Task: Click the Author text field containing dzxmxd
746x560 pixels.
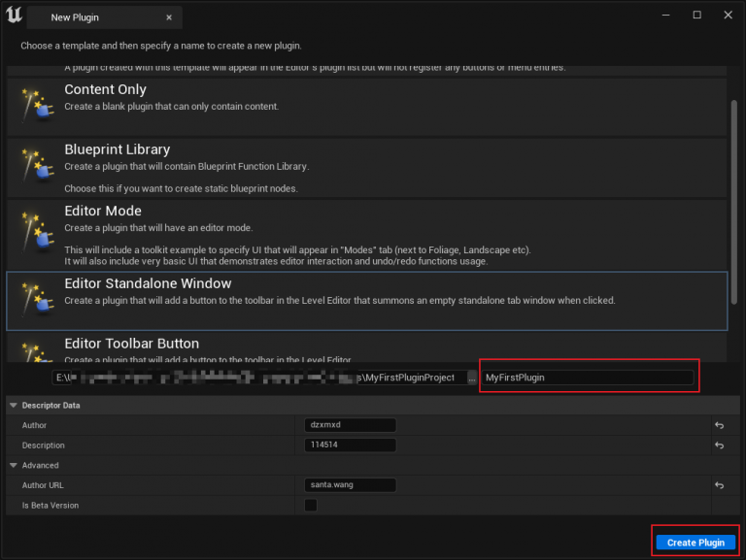Action: pos(350,425)
